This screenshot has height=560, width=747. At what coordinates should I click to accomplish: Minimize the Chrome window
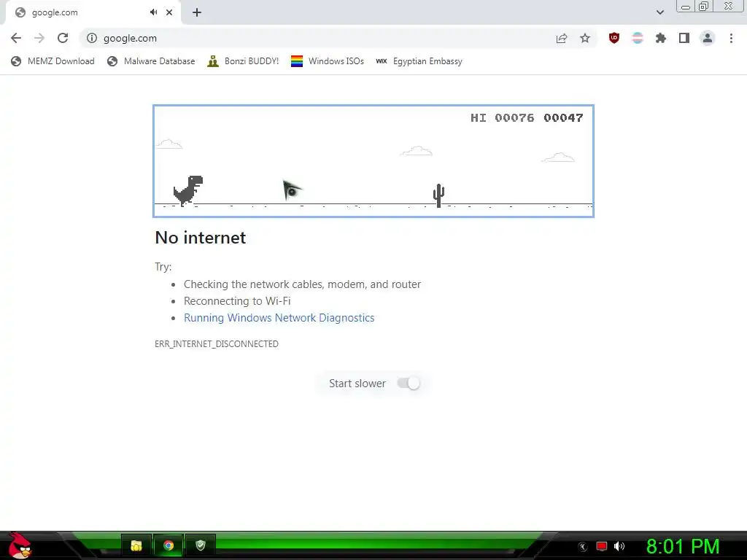[686, 7]
